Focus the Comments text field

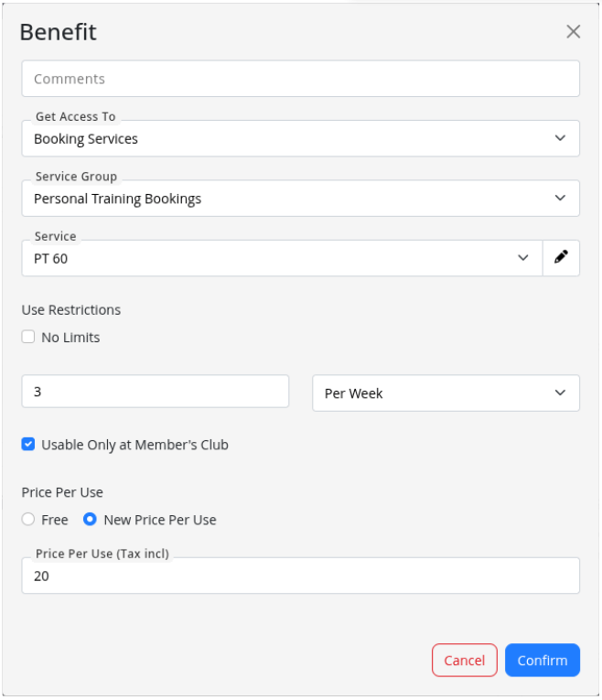tap(300, 79)
